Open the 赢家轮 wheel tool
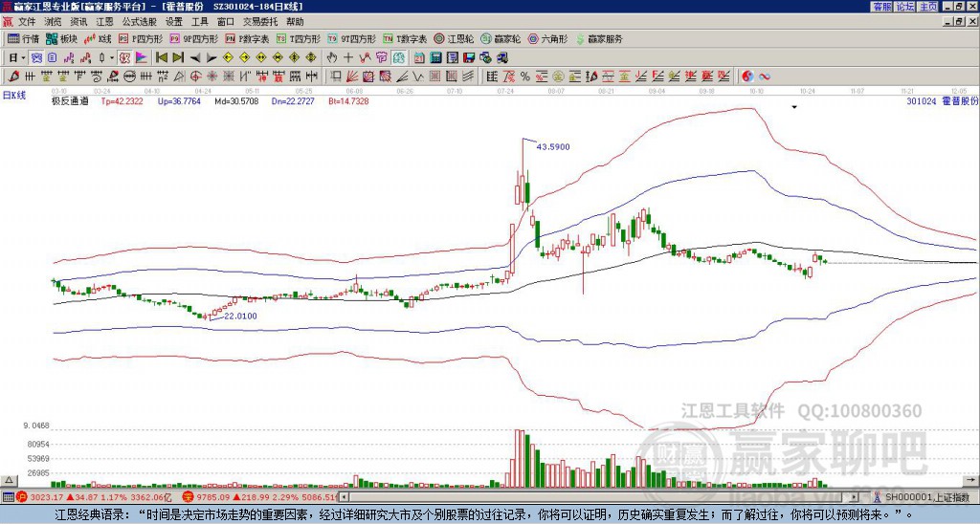Viewport: 980px width, 524px height. (x=501, y=38)
